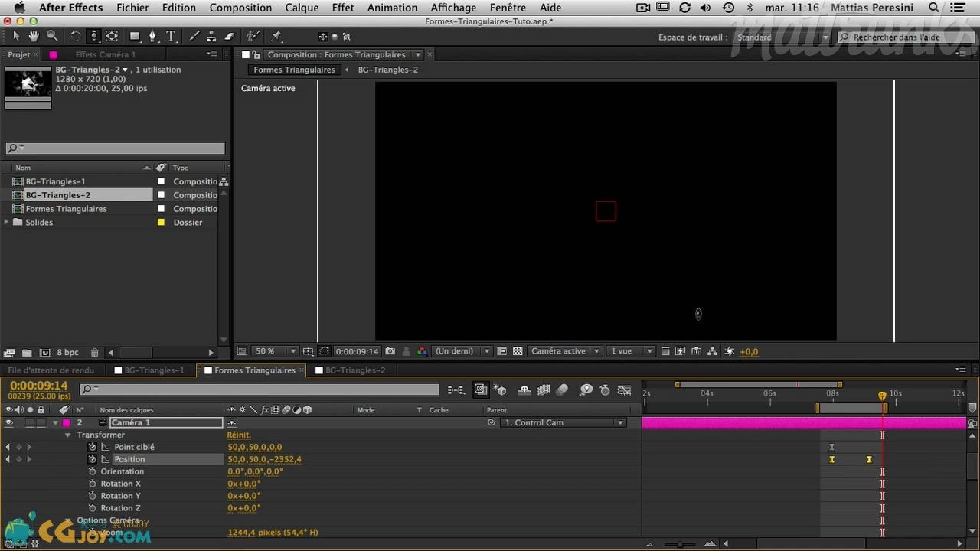Select the Clone Stamp tool
The width and height of the screenshot is (980, 551).
[x=212, y=36]
